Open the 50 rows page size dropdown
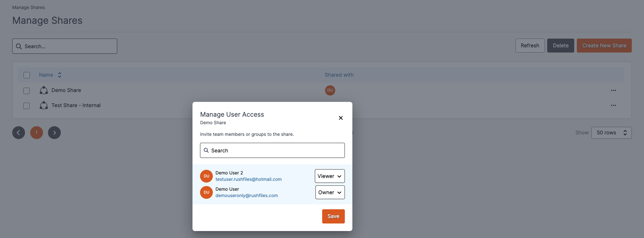The width and height of the screenshot is (644, 238). pos(611,133)
